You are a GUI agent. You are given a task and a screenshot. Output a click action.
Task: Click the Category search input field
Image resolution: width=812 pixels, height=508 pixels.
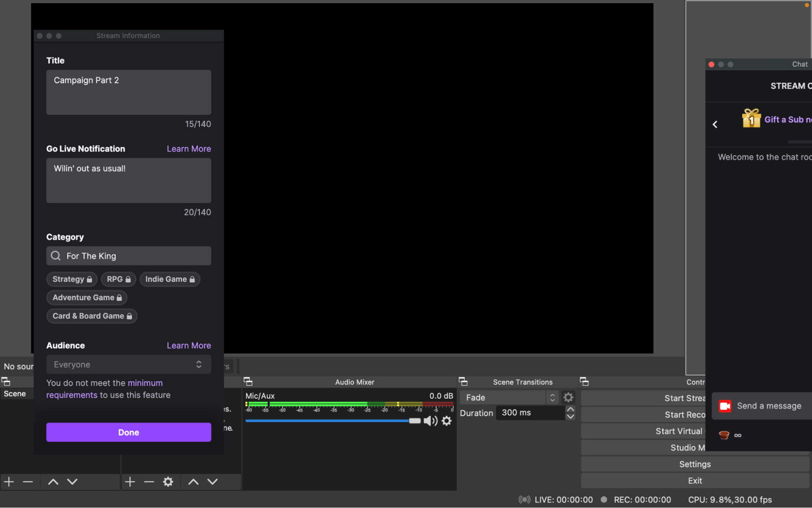pyautogui.click(x=129, y=256)
